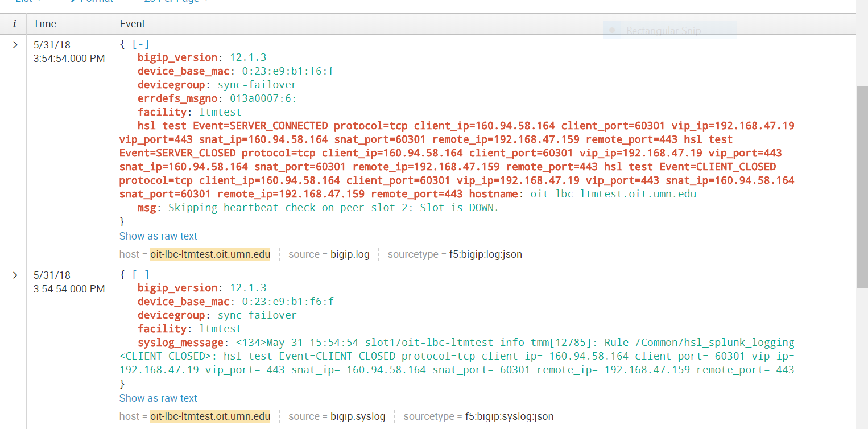Show raw text for the bigip.log event
The width and height of the screenshot is (868, 429).
[x=158, y=236]
